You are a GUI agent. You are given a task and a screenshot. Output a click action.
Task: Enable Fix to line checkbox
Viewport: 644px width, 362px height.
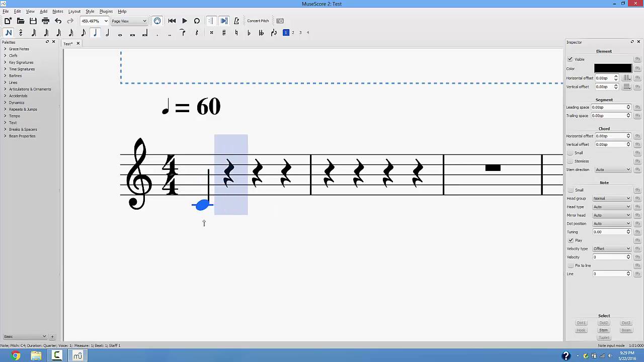point(571,265)
